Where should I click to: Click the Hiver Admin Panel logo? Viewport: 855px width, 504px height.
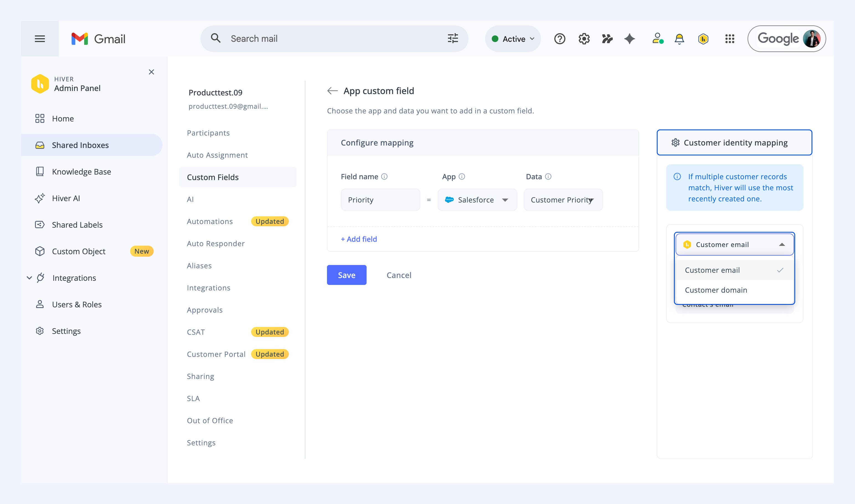[x=40, y=84]
